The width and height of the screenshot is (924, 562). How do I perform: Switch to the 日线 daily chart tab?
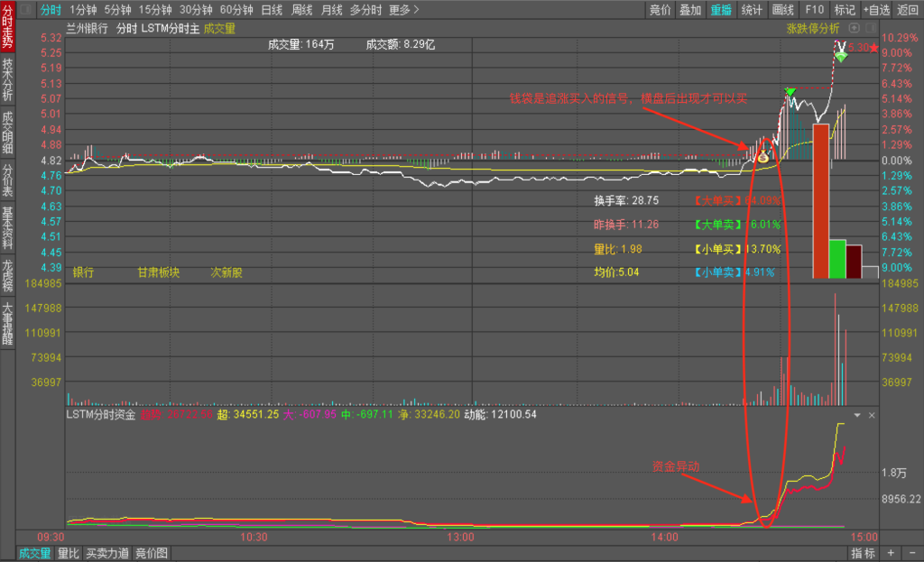272,10
